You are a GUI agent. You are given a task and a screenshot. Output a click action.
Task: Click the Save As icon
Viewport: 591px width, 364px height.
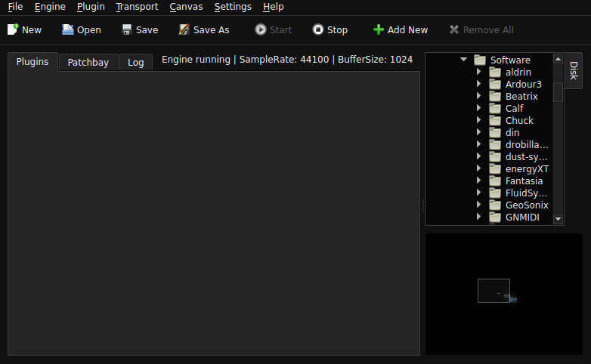(x=184, y=29)
